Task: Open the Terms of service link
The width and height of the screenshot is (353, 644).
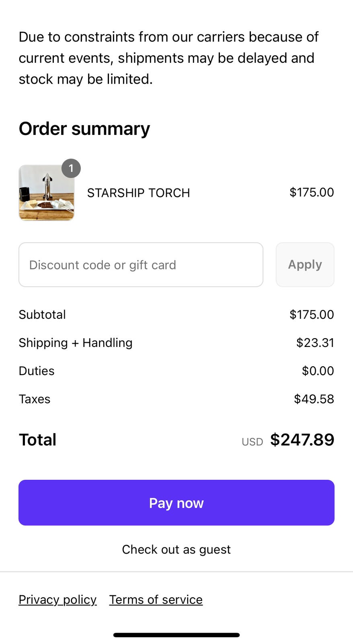Action: [x=156, y=600]
